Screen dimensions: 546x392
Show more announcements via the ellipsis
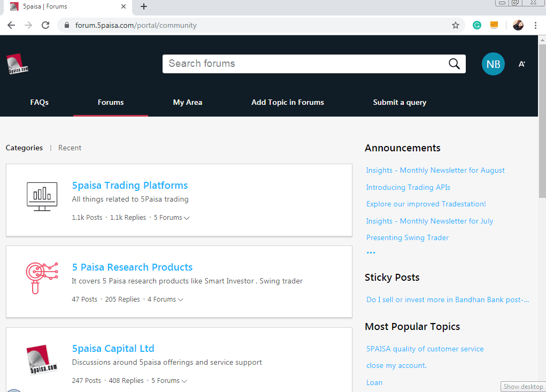(371, 253)
